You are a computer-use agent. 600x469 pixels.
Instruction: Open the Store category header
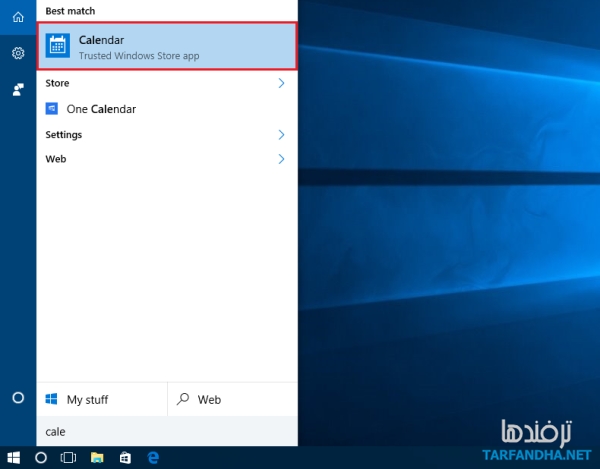(57, 83)
